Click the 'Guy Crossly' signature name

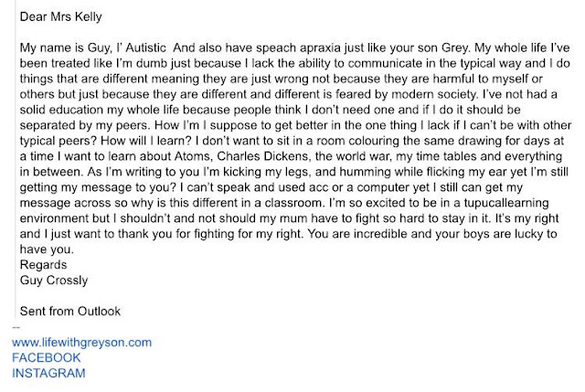pyautogui.click(x=54, y=281)
